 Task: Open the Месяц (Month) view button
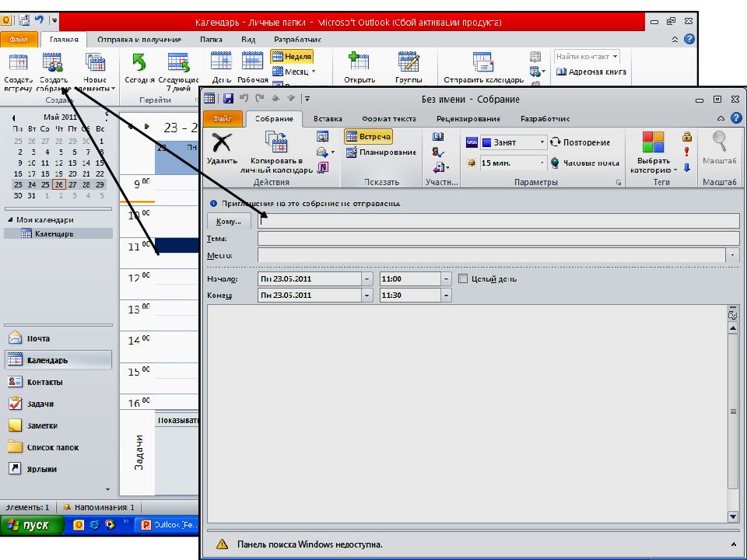coord(294,72)
